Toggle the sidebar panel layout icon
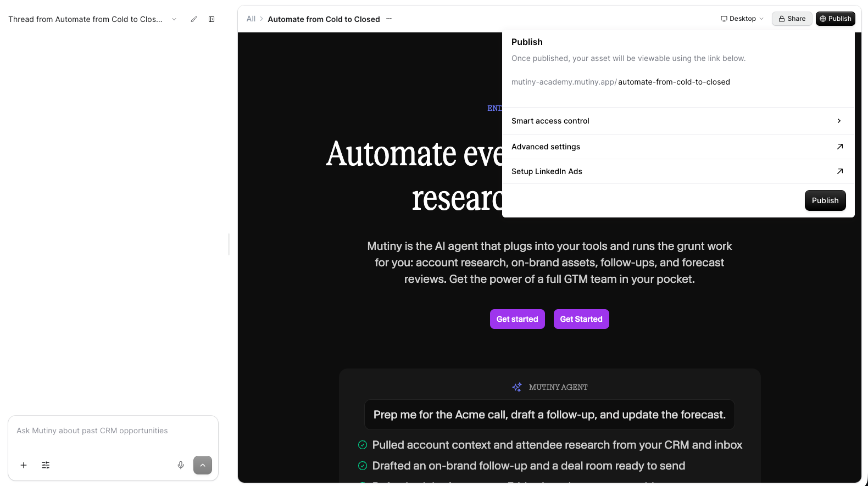Image resolution: width=868 pixels, height=486 pixels. 212,19
